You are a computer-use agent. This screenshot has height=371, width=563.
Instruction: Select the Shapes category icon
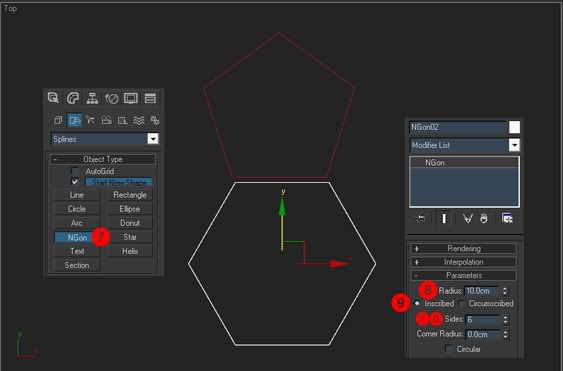pos(74,120)
